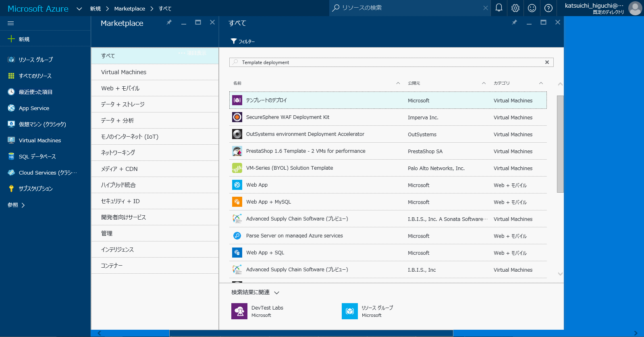
Task: Select データ + 分析 category
Action: pyautogui.click(x=155, y=120)
